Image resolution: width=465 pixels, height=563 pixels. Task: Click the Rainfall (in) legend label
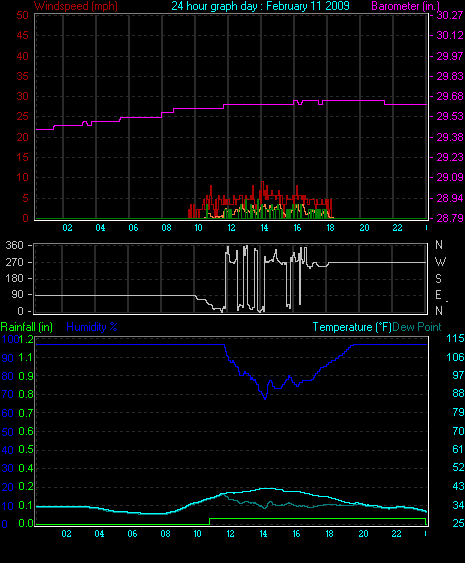click(x=27, y=327)
